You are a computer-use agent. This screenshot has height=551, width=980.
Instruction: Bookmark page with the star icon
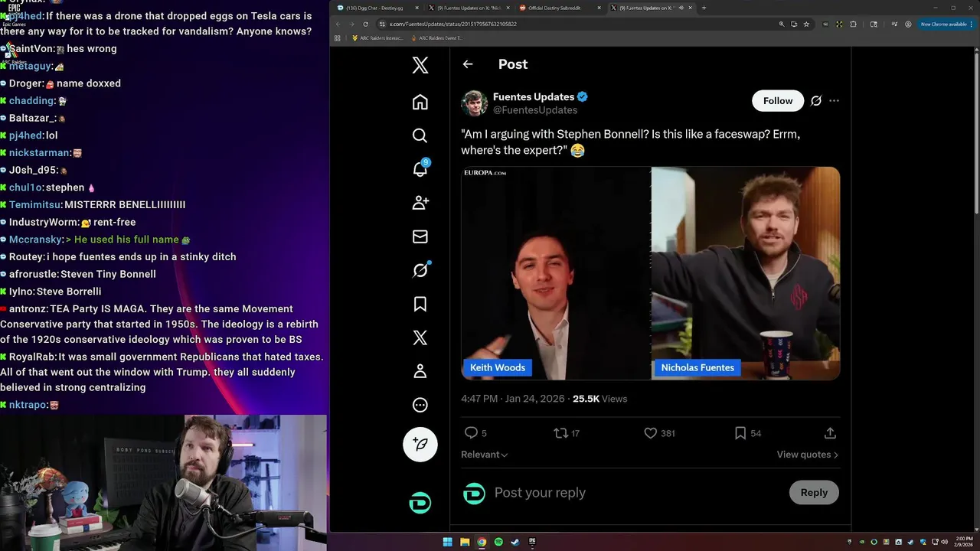[806, 24]
